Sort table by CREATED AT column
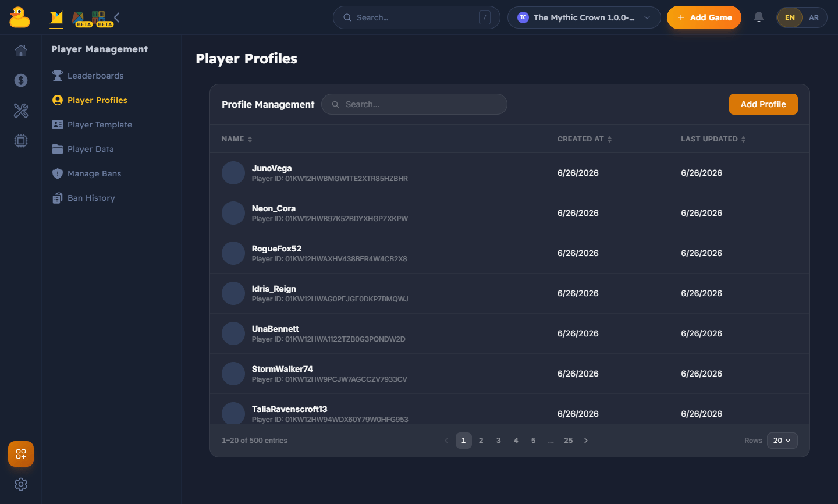The image size is (838, 504). point(584,139)
